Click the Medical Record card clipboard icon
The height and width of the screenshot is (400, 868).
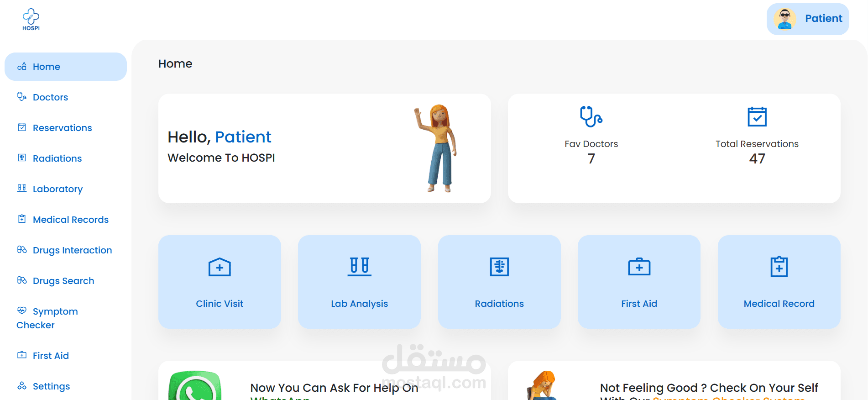point(779,267)
